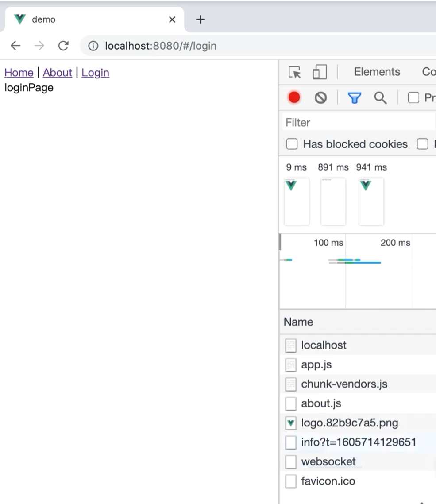Type in the network Filter field
This screenshot has height=504, width=436.
pos(359,122)
